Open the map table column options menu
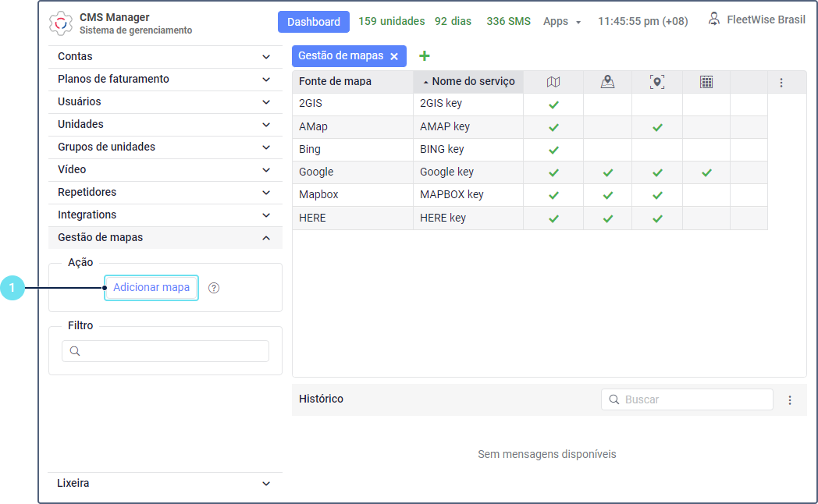 pos(781,82)
